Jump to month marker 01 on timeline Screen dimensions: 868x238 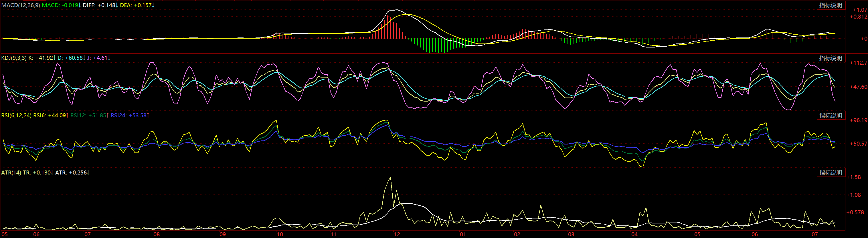pyautogui.click(x=463, y=234)
